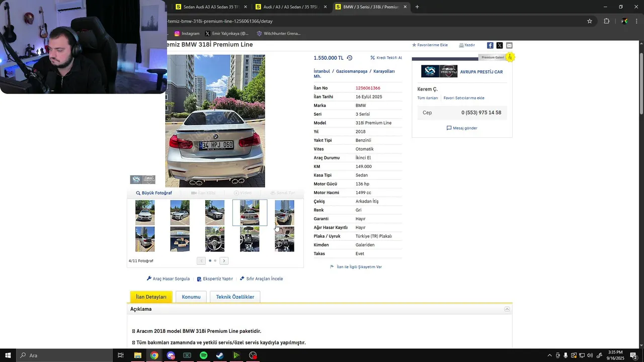The image size is (644, 362).
Task: Open the Chrome menu three dots
Action: click(x=637, y=21)
